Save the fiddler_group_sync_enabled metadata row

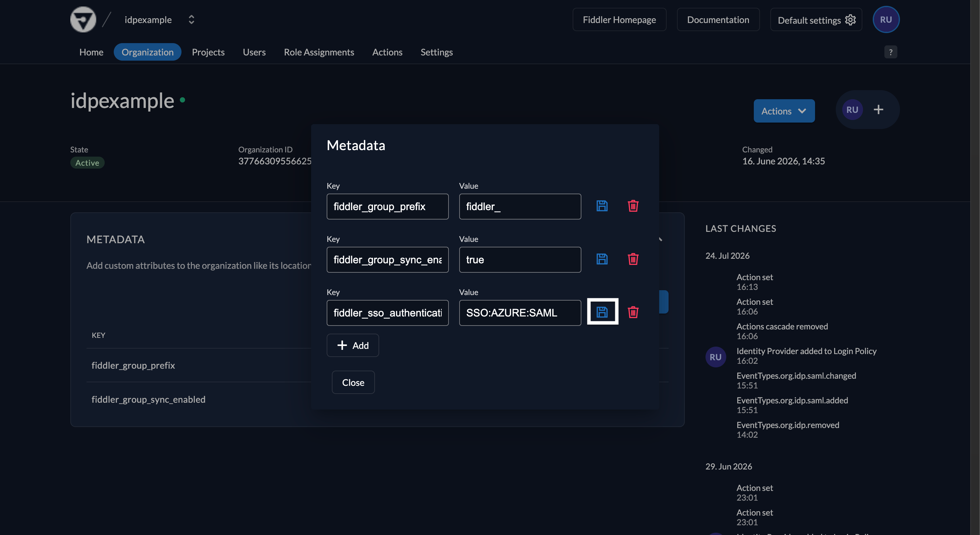point(601,259)
